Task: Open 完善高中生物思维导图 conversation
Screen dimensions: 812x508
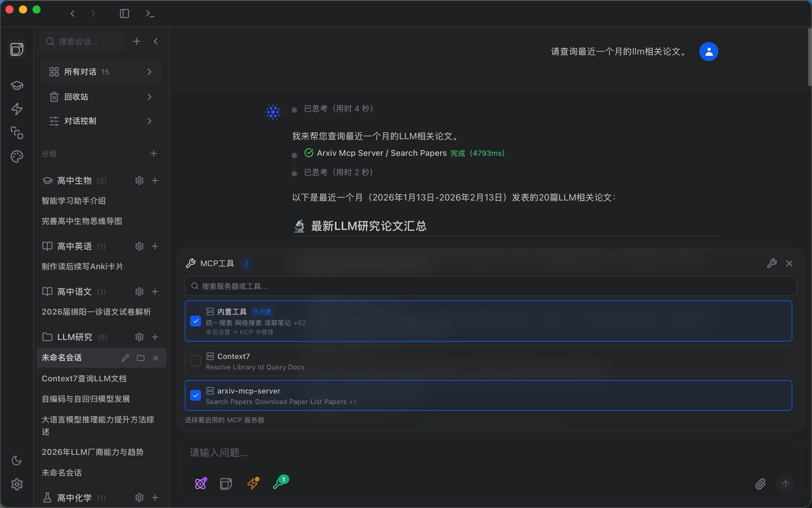Action: pos(82,221)
